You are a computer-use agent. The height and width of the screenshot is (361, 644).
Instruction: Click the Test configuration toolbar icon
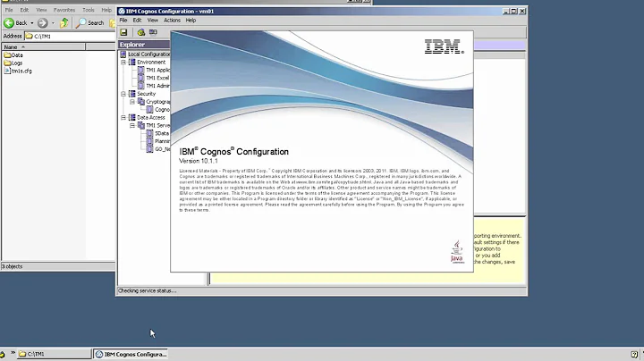[x=141, y=32]
